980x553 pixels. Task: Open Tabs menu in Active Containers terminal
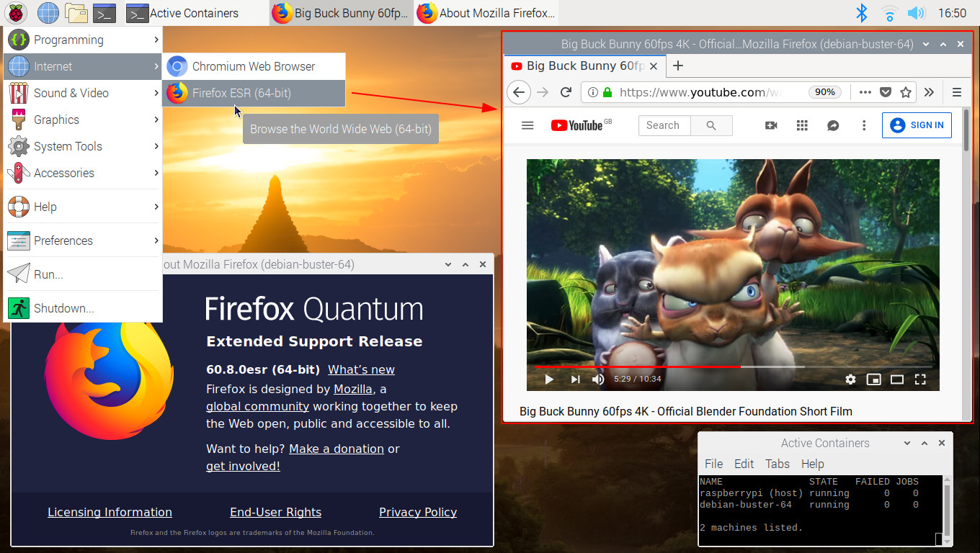click(777, 464)
